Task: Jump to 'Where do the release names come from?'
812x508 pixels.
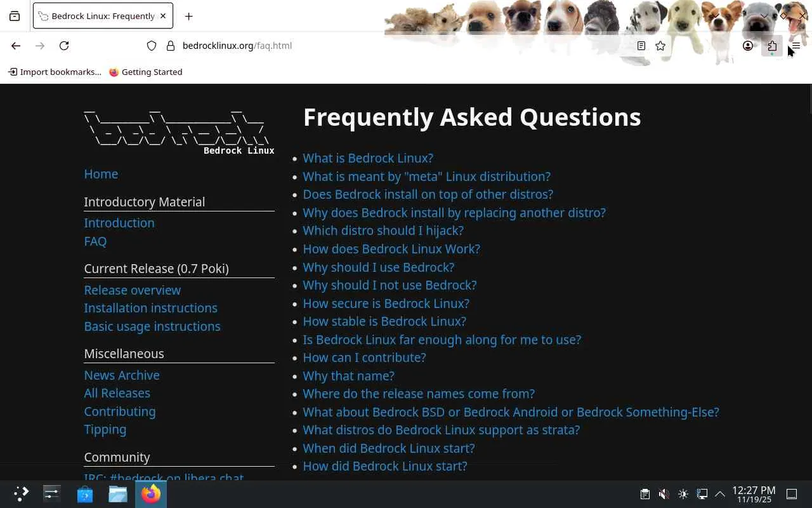Action: coord(419,394)
